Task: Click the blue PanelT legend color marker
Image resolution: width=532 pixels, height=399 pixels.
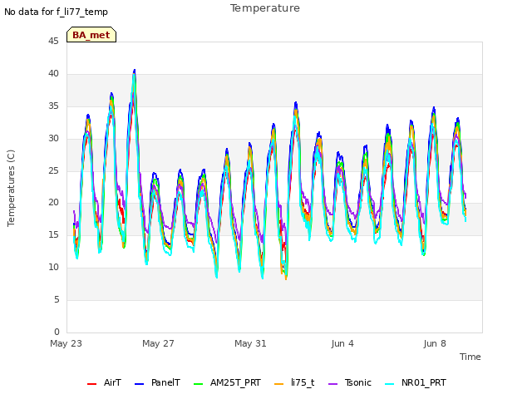Action: click(x=139, y=384)
